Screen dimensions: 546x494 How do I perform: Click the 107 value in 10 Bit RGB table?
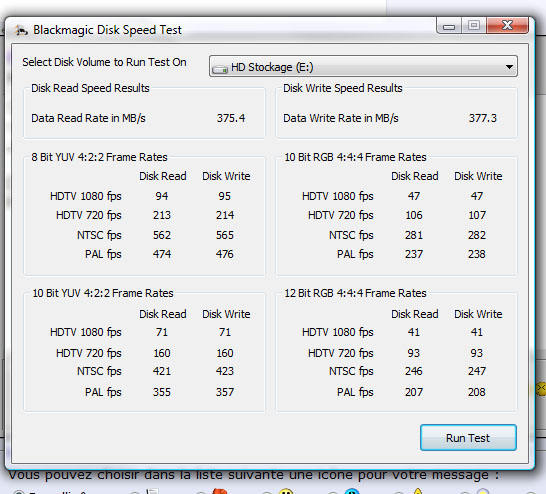pos(477,215)
